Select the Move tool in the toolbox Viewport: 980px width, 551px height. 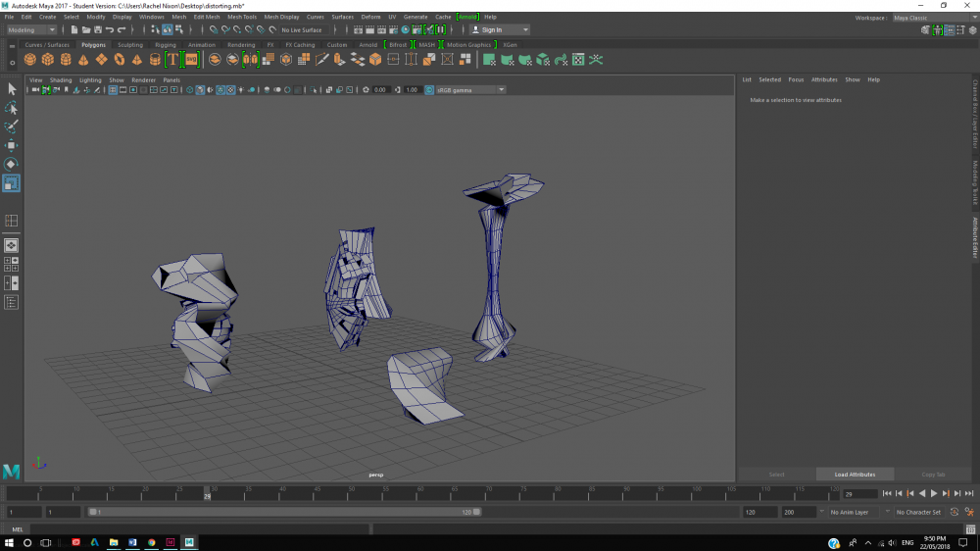pyautogui.click(x=11, y=145)
